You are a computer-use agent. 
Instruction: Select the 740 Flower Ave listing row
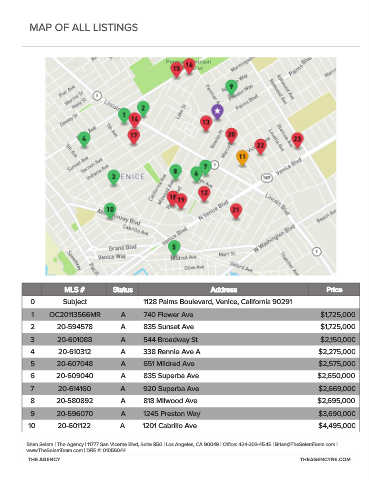pos(191,314)
